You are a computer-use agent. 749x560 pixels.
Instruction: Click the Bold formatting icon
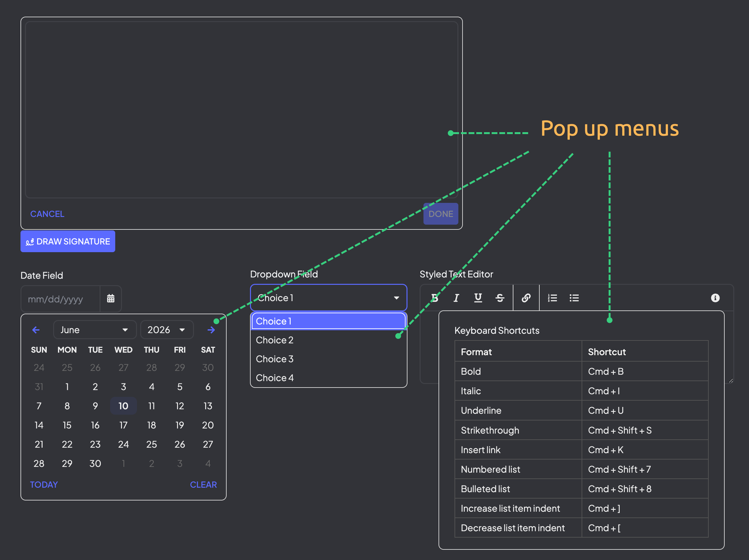(x=435, y=298)
